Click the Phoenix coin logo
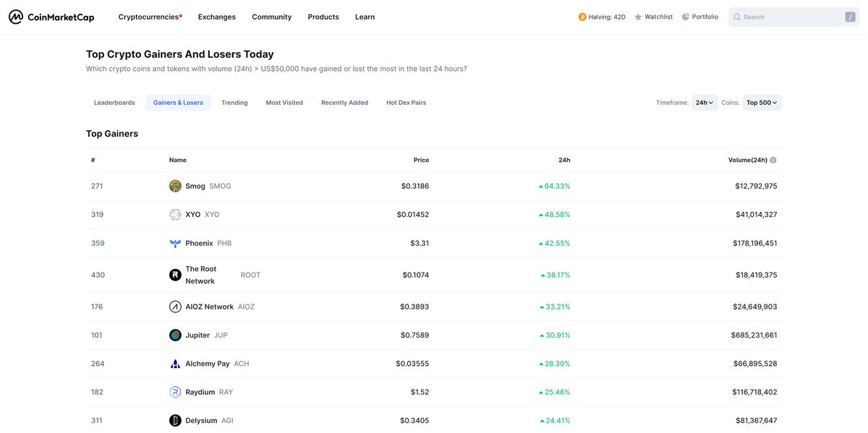868x433 pixels. 175,244
